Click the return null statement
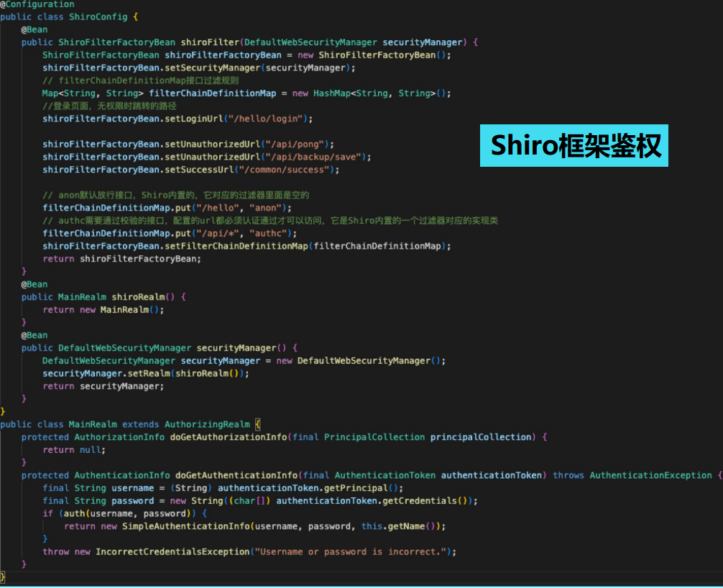 (74, 450)
